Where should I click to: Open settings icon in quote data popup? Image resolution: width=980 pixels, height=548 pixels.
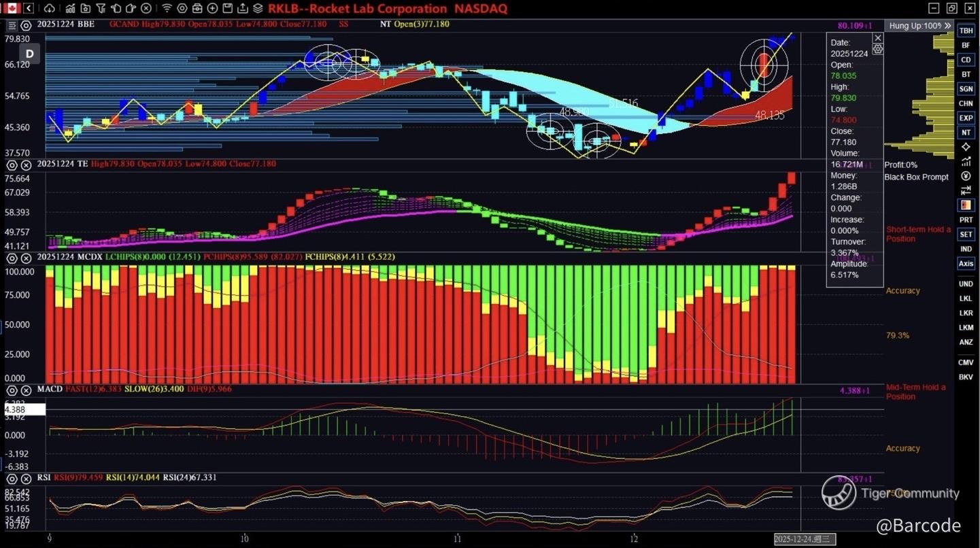(877, 49)
